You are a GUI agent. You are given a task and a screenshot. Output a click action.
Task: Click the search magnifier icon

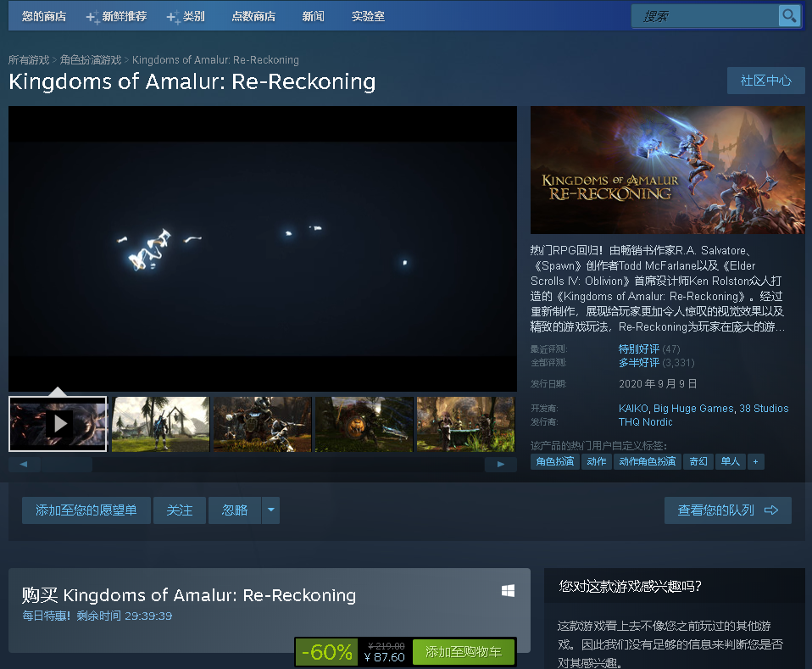click(789, 16)
